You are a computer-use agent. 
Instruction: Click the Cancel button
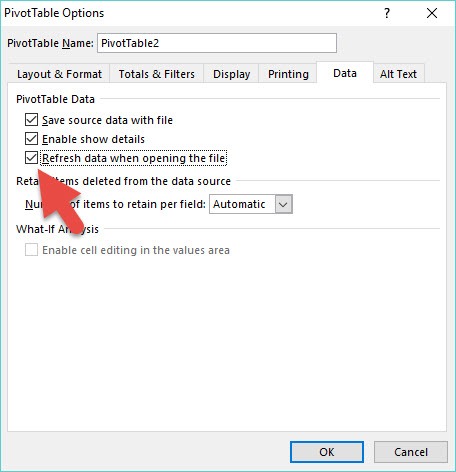point(411,452)
